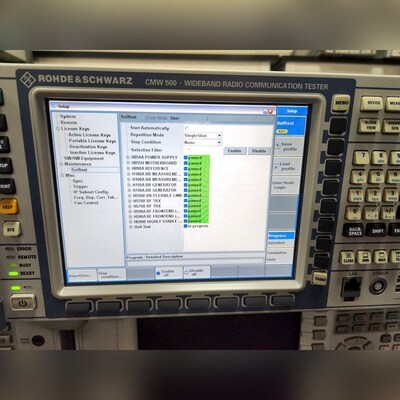Switch view with Progress Detailed softkey
The width and height of the screenshot is (400, 400).
280,239
